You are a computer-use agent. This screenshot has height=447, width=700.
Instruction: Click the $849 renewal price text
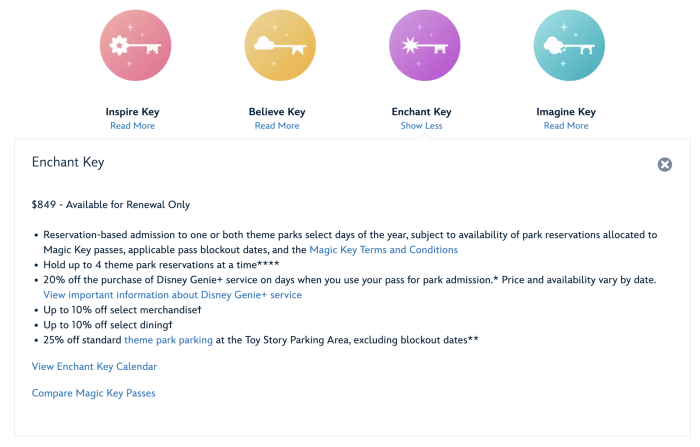(x=110, y=205)
